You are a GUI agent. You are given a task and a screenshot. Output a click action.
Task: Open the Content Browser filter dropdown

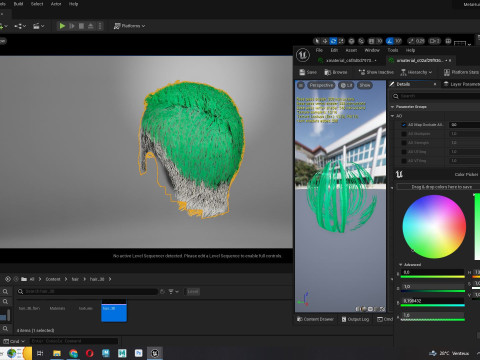(173, 292)
